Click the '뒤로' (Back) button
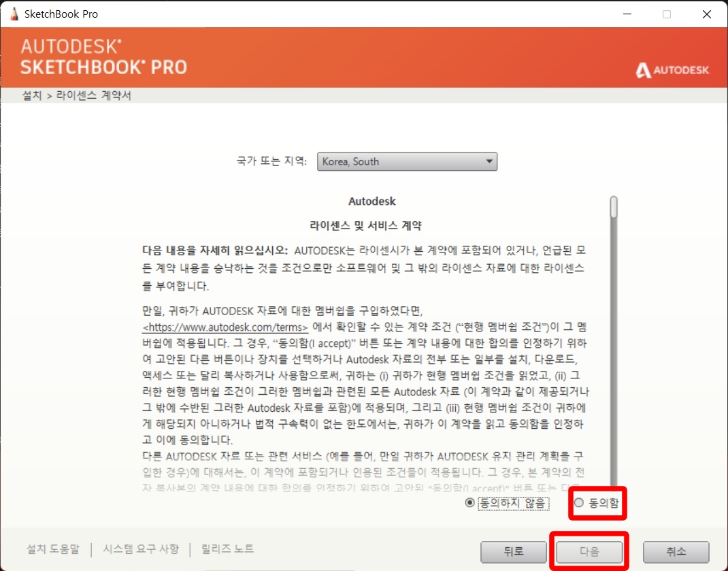Viewport: 728px width, 571px height. pyautogui.click(x=514, y=551)
